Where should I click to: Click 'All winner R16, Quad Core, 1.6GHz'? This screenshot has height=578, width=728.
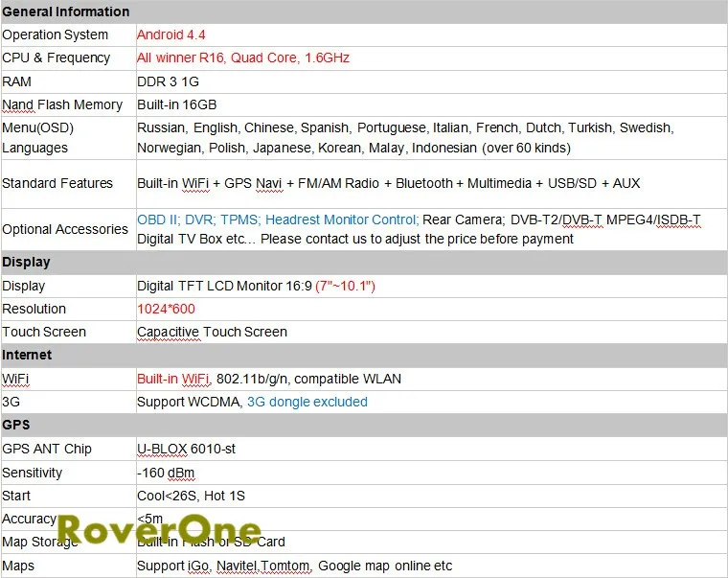(x=242, y=58)
